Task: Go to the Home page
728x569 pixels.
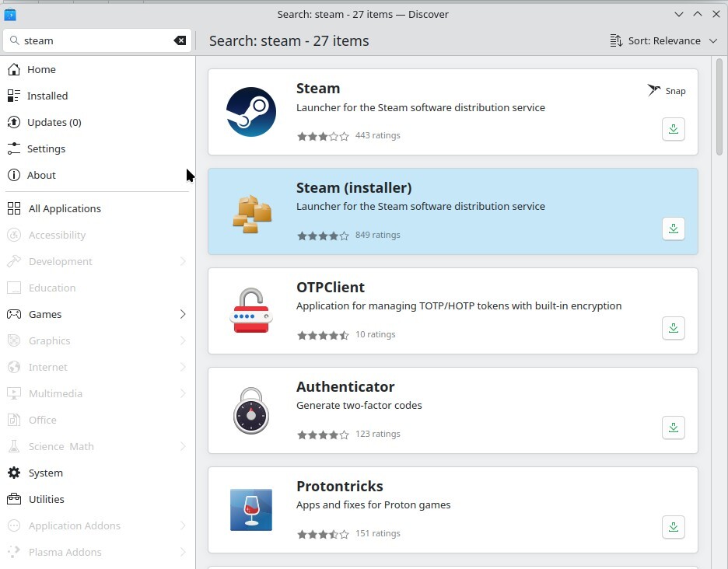Action: click(97, 69)
